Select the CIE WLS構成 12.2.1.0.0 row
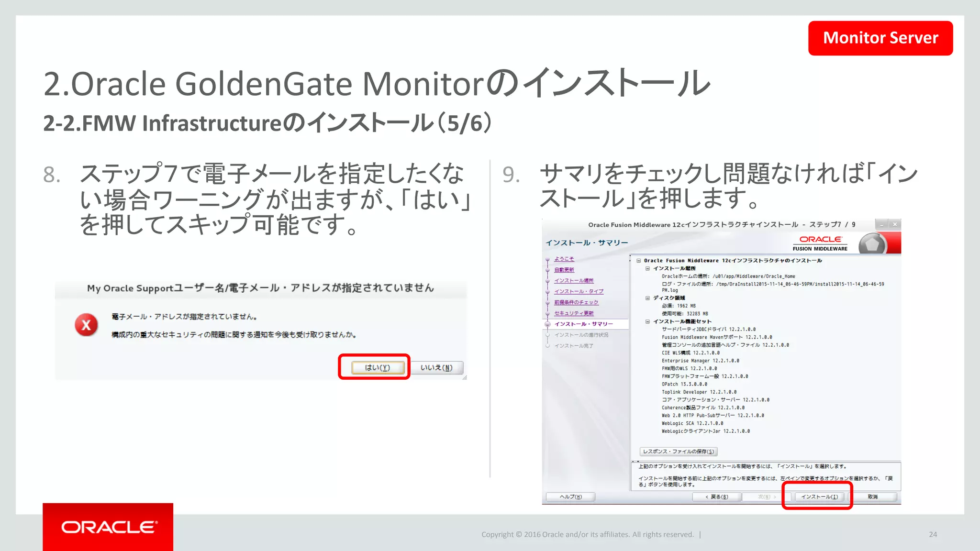 (690, 353)
